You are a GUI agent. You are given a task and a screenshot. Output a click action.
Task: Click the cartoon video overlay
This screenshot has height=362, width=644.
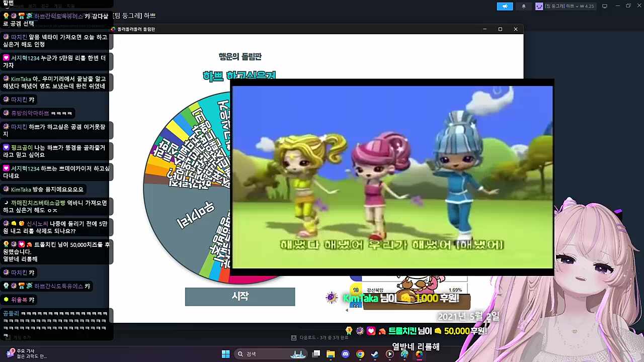point(392,177)
